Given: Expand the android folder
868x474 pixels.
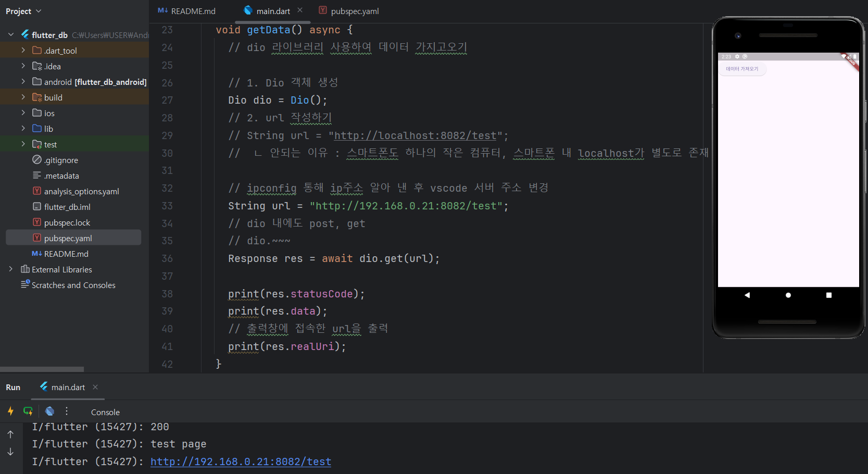Looking at the screenshot, I should pyautogui.click(x=23, y=82).
